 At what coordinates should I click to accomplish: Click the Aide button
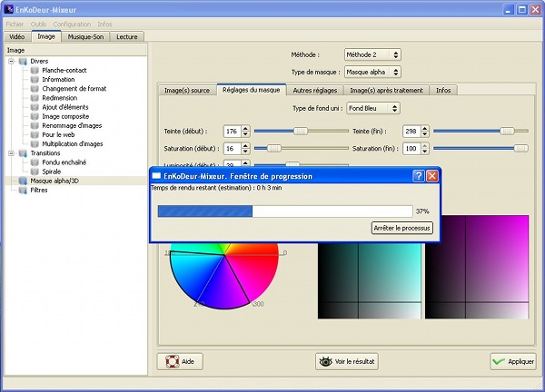(180, 362)
